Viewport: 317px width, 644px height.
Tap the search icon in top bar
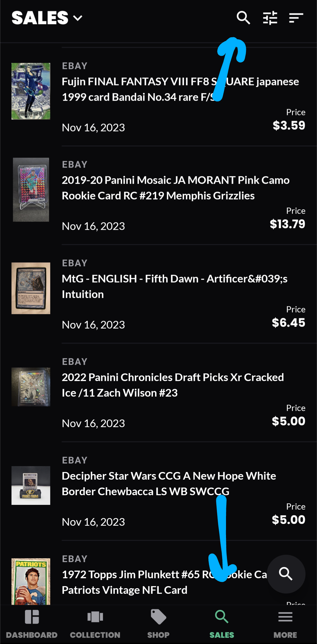[243, 18]
